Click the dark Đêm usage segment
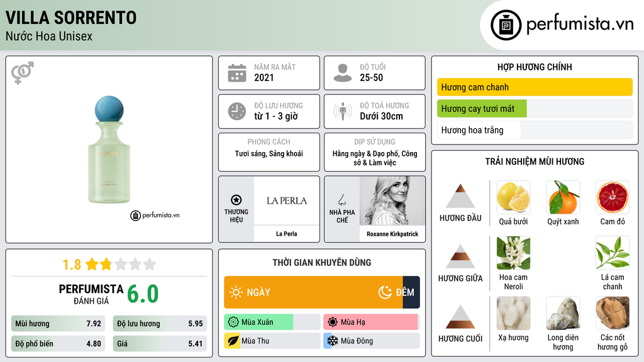 [x=411, y=292]
